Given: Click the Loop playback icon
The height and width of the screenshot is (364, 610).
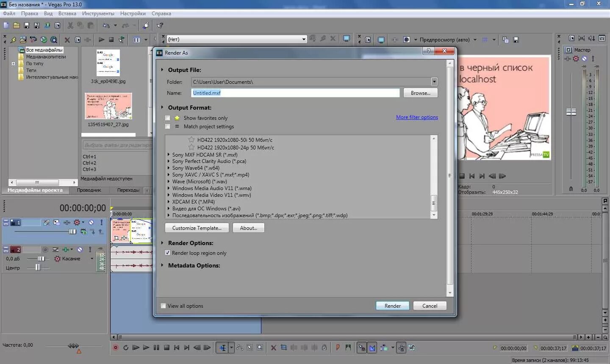Looking at the screenshot, I should [x=125, y=347].
